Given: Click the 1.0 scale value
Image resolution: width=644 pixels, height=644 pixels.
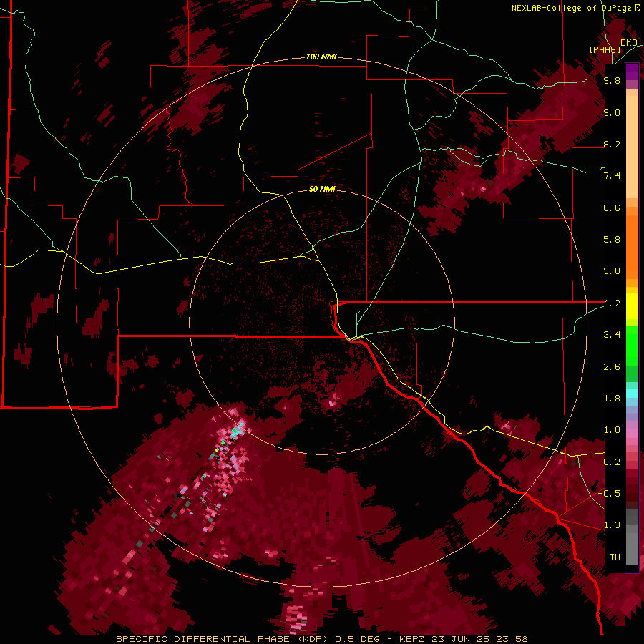Looking at the screenshot, I should (x=612, y=430).
